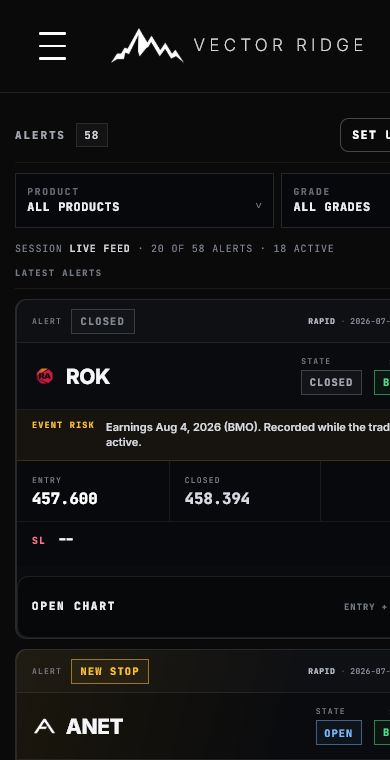Click the Live Feed session label
This screenshot has height=760, width=390.
(99, 249)
